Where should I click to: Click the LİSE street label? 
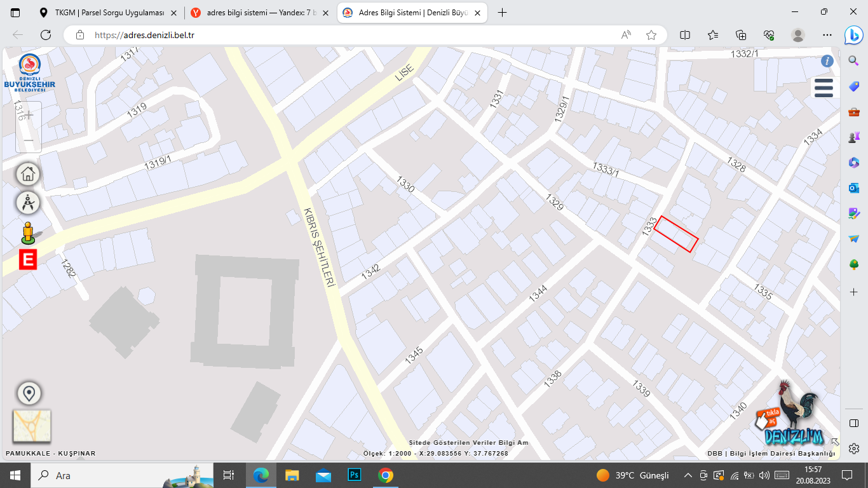coord(404,73)
